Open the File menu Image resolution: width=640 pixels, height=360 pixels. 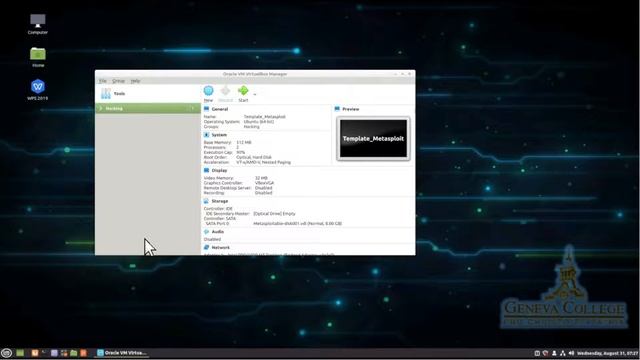tap(103, 81)
